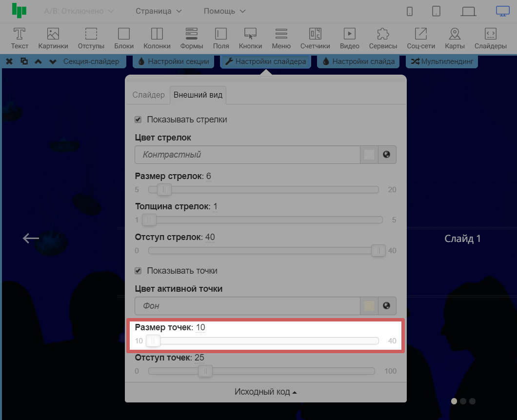Expand the Помощь dropdown menu
The image size is (517, 420).
[x=224, y=11]
